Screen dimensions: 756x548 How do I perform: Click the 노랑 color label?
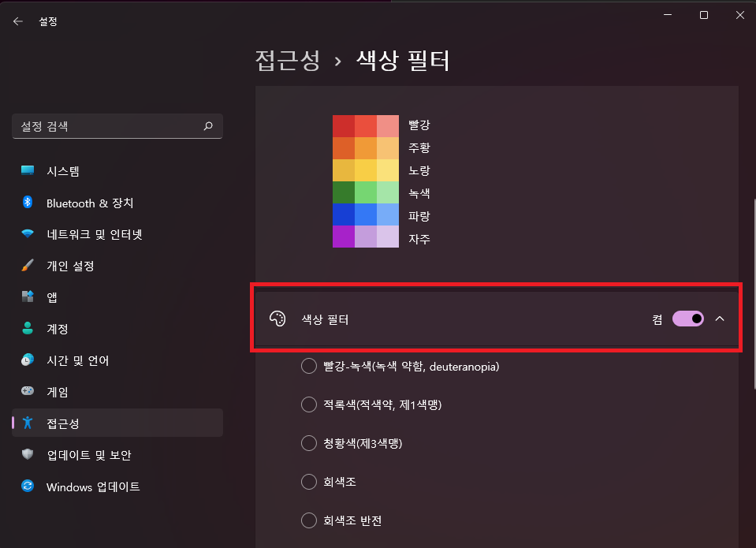(x=419, y=171)
